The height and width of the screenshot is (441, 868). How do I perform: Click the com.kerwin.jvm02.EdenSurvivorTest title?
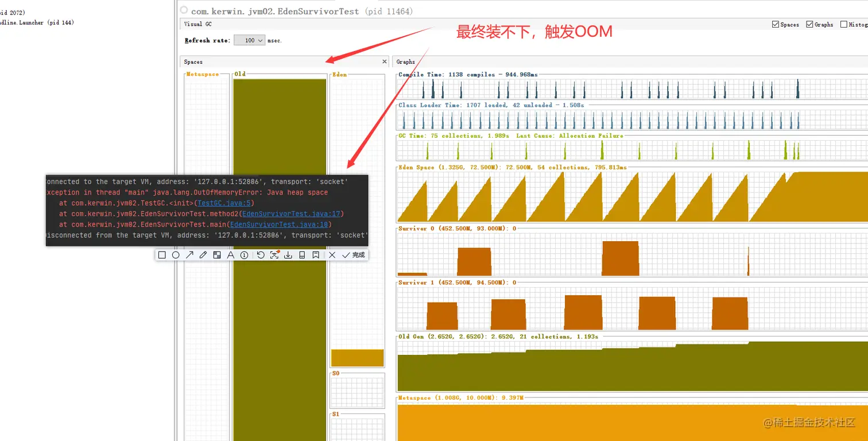pos(275,11)
